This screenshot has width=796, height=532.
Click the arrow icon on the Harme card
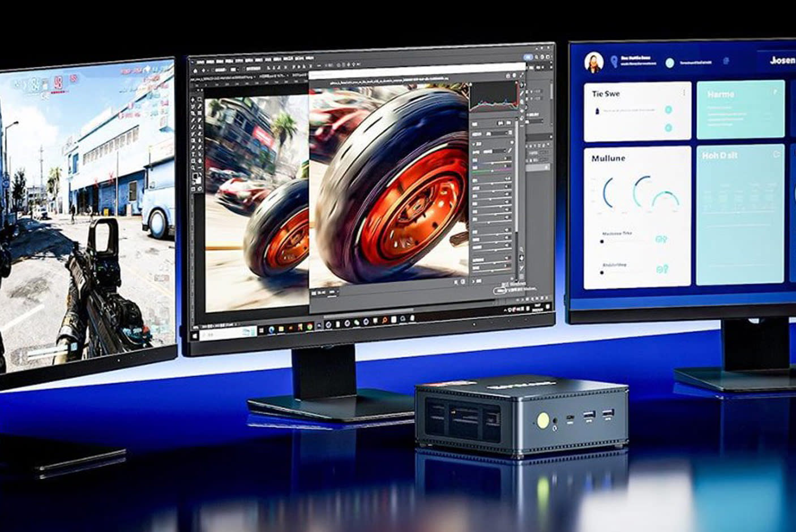click(x=774, y=92)
